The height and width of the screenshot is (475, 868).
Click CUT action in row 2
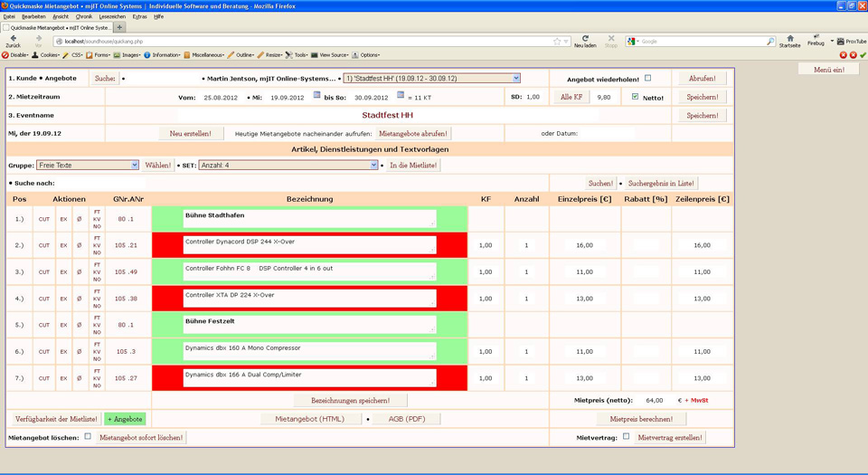point(44,245)
